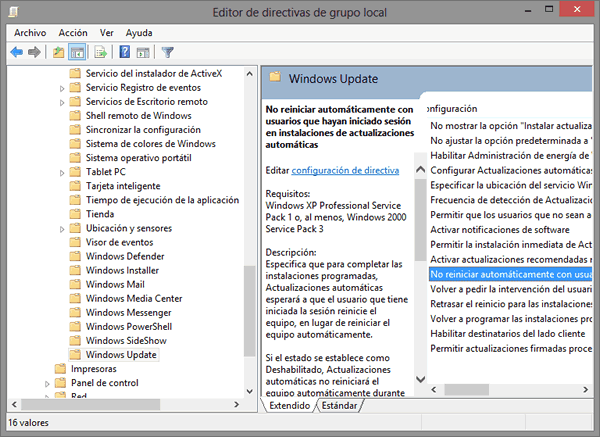Select Retrasar el reinicio para las instalaciones
Viewport: 600px width, 437px height.
pyautogui.click(x=510, y=304)
